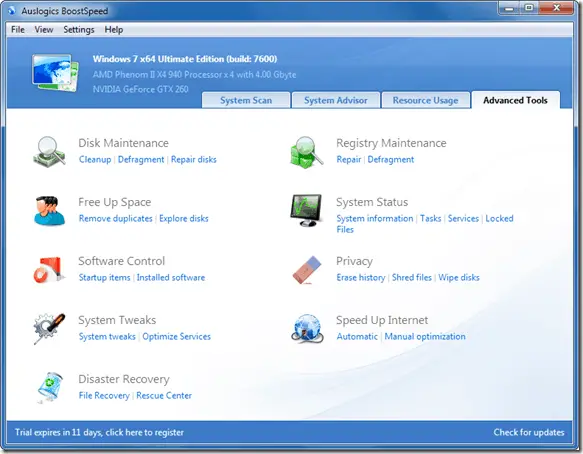
Task: Open Repair under Registry Maintenance
Action: (x=349, y=160)
